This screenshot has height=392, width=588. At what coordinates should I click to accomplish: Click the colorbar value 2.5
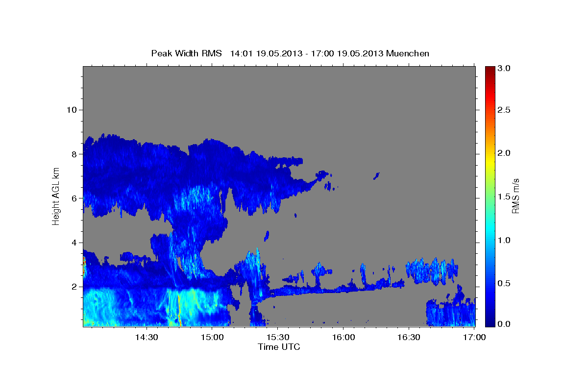(x=504, y=110)
